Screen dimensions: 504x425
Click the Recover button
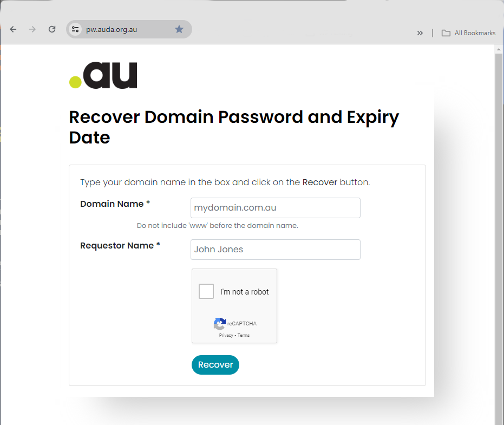tap(215, 365)
